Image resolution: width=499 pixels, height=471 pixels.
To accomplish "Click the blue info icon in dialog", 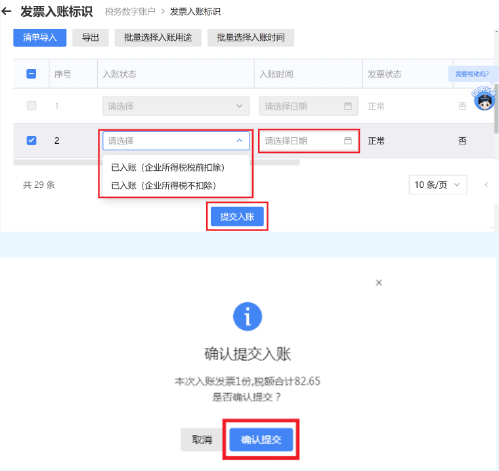I will (x=247, y=316).
